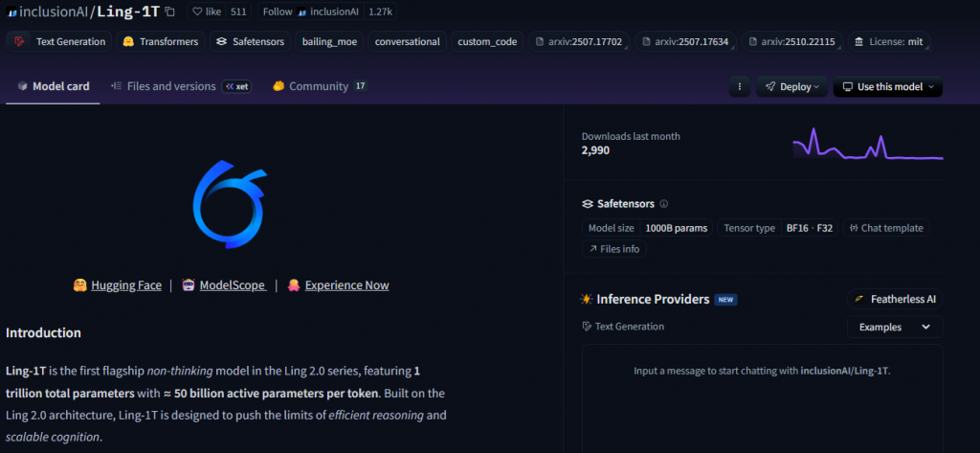This screenshot has height=453, width=980.
Task: Open the three-dot more options menu
Action: (738, 86)
